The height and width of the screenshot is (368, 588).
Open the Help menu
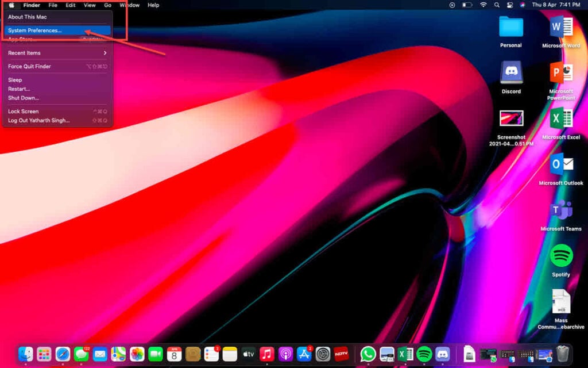point(153,5)
